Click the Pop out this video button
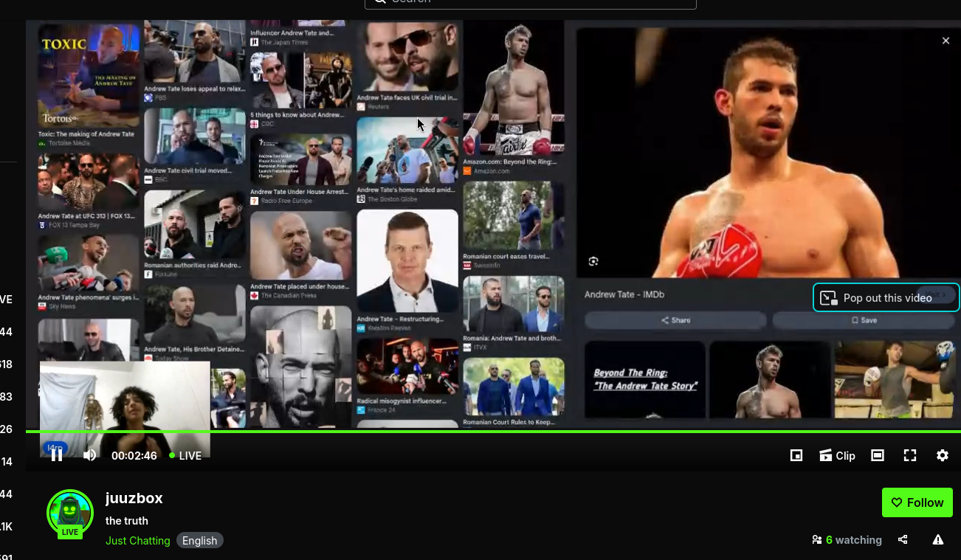The height and width of the screenshot is (560, 961). click(x=886, y=297)
